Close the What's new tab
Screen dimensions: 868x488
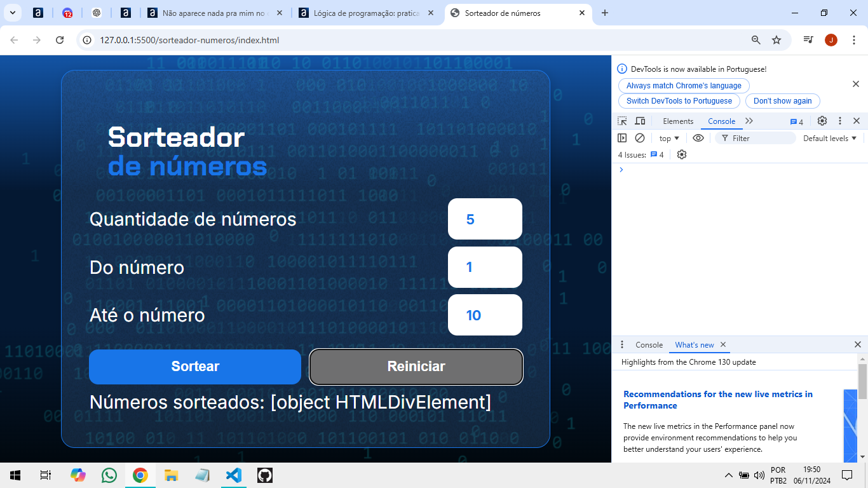(x=723, y=344)
